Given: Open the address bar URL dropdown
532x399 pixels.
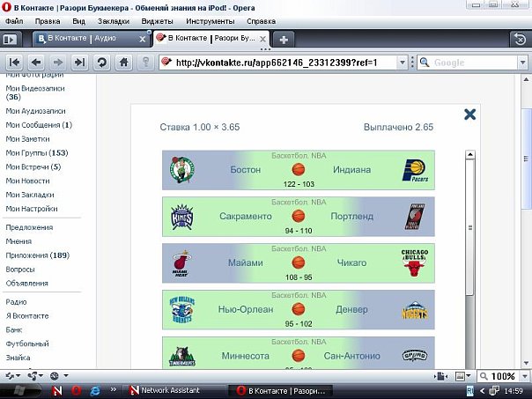Looking at the screenshot, I should (x=406, y=63).
